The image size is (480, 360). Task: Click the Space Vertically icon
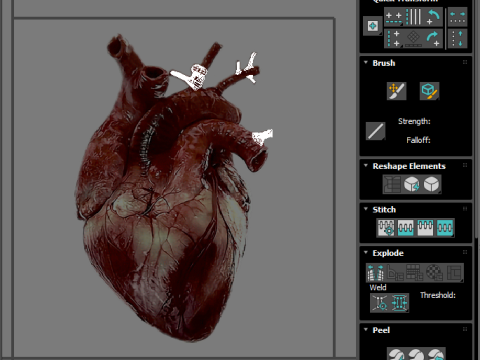pos(457,39)
